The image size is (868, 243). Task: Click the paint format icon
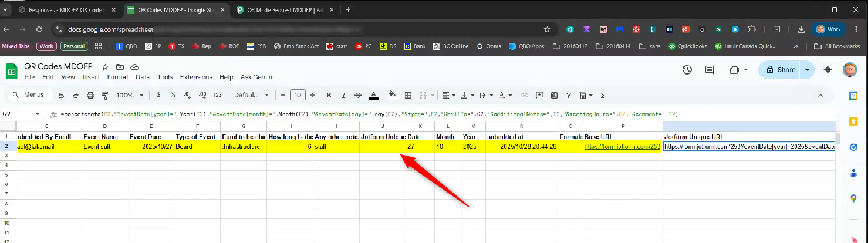click(x=105, y=95)
